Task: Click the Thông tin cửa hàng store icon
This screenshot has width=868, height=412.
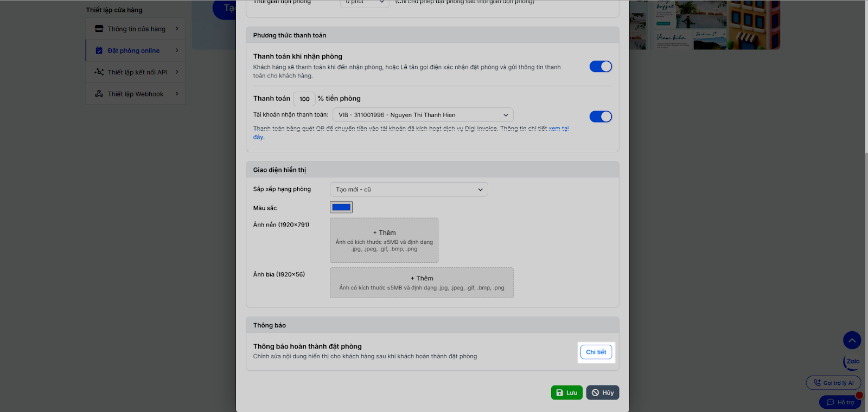Action: (99, 29)
